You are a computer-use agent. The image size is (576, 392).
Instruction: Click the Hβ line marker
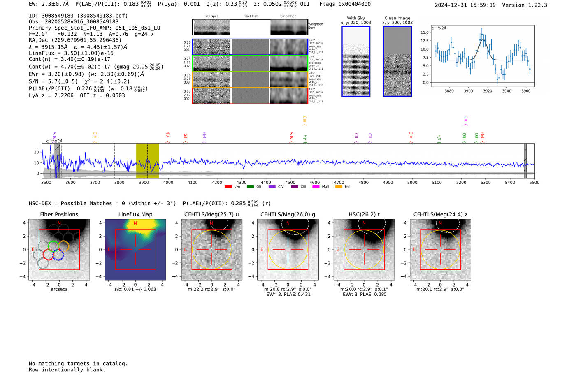(x=439, y=139)
